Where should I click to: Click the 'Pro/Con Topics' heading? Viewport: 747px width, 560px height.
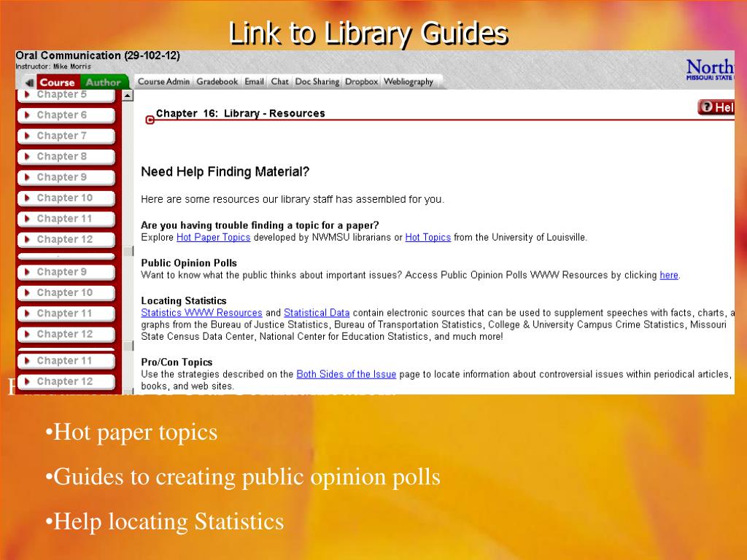[177, 362]
